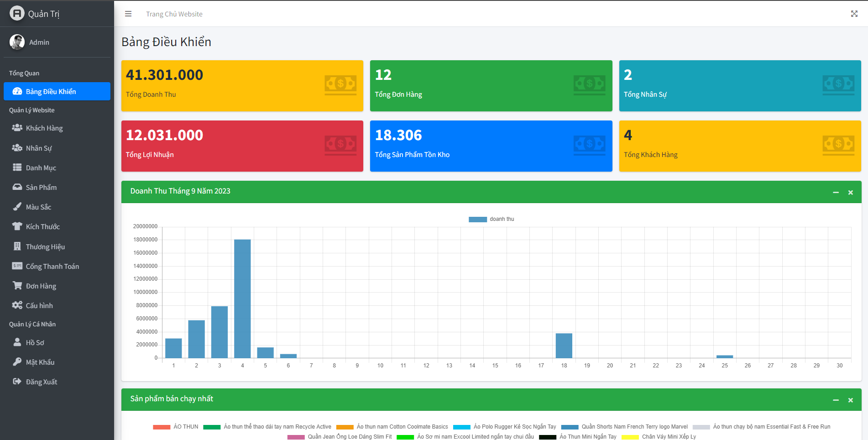The width and height of the screenshot is (868, 440).
Task: Open Đơn Hàng menu item
Action: coord(57,286)
